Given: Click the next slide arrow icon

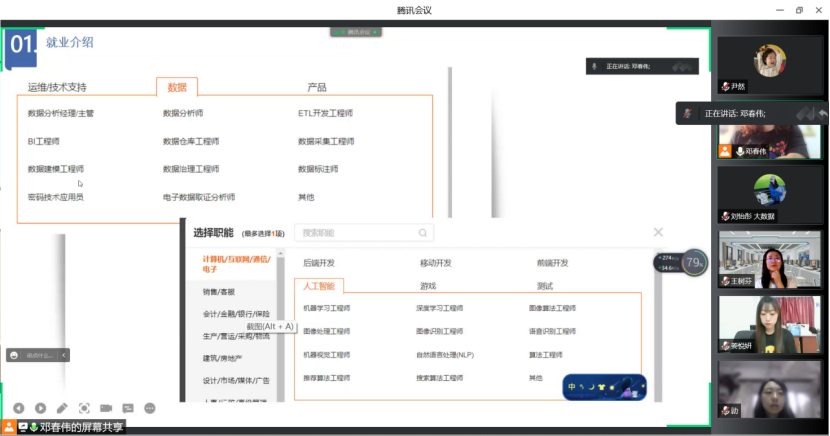Looking at the screenshot, I should tap(40, 408).
